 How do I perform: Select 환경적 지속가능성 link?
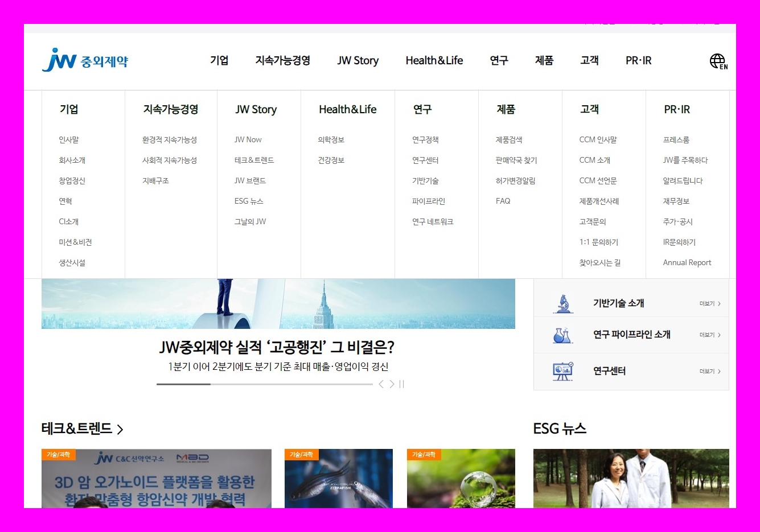pos(170,140)
